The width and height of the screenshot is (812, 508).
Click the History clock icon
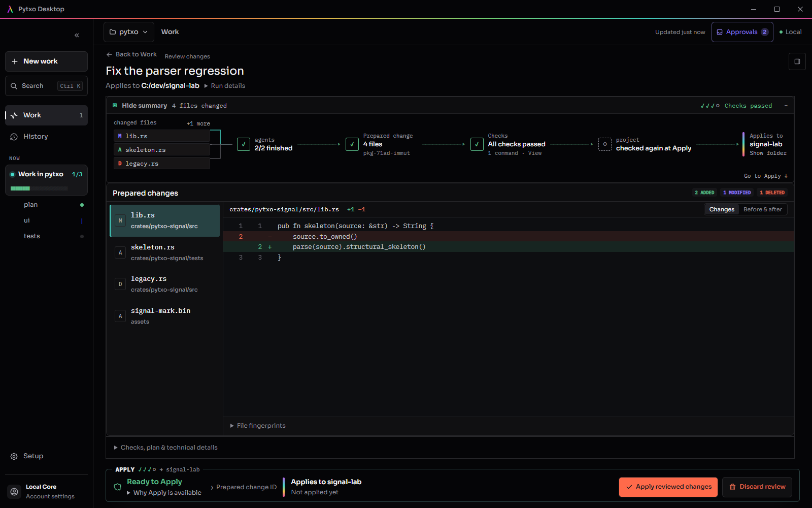[14, 137]
